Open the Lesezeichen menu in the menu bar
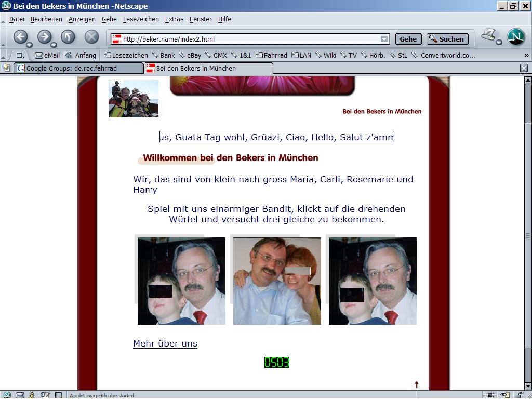 click(x=141, y=19)
